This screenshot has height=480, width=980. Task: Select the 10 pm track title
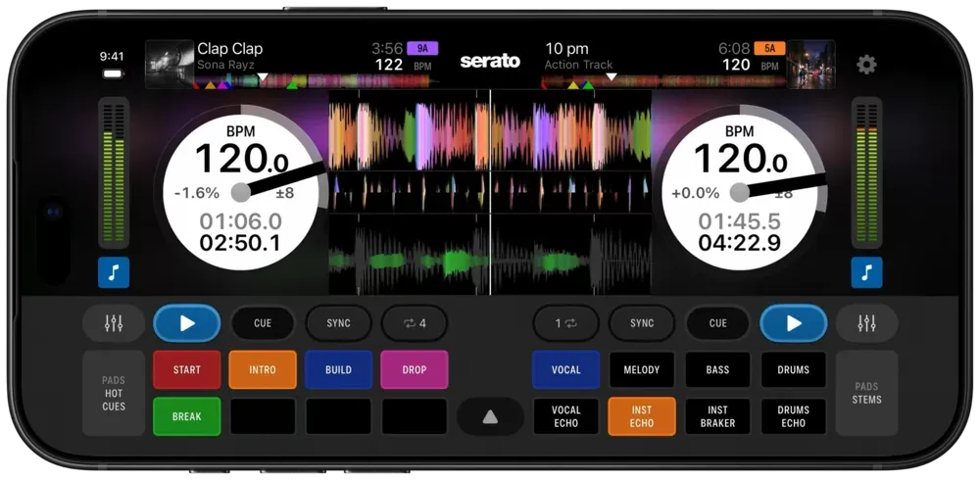tap(566, 49)
